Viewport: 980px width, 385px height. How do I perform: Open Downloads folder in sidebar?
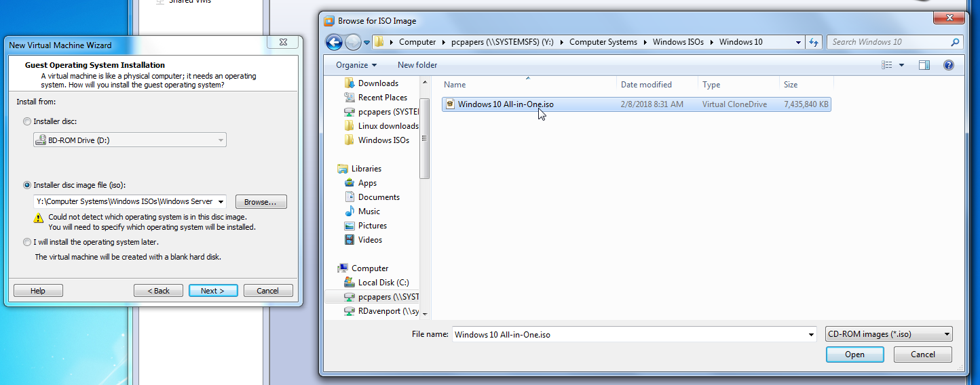(x=378, y=83)
